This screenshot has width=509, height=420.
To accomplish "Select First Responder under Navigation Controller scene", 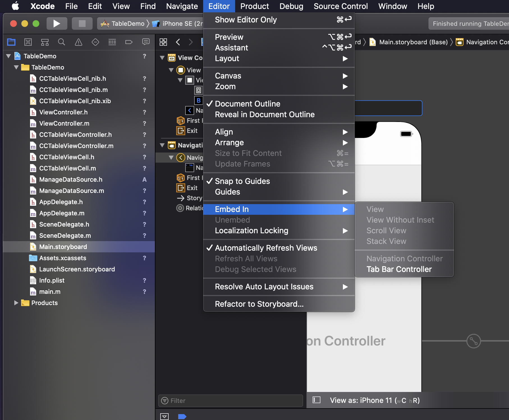I will (189, 178).
